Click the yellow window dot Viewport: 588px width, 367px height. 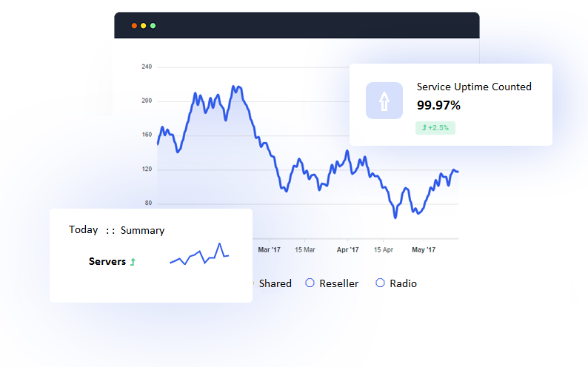click(144, 26)
